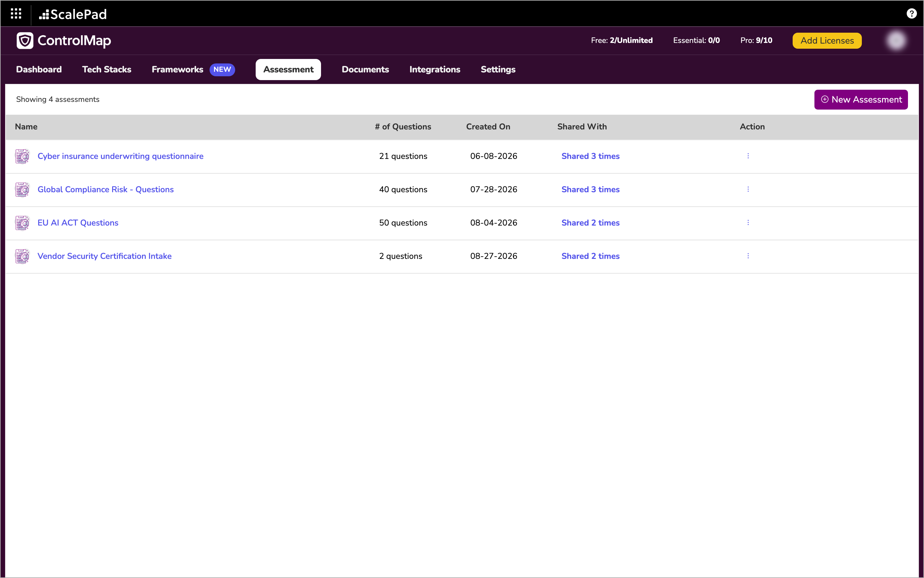Open the Settings tab
924x578 pixels.
(498, 70)
